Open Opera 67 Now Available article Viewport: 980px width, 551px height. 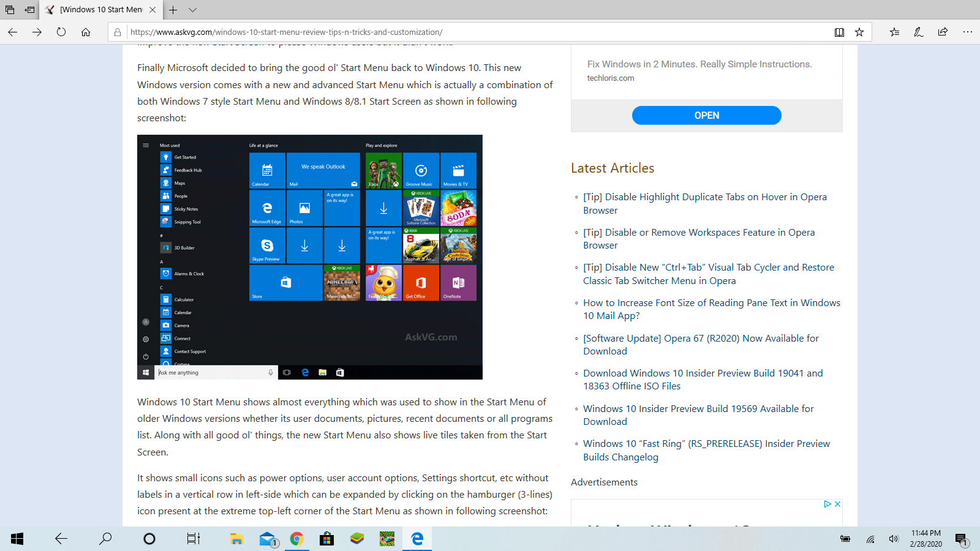click(x=701, y=345)
